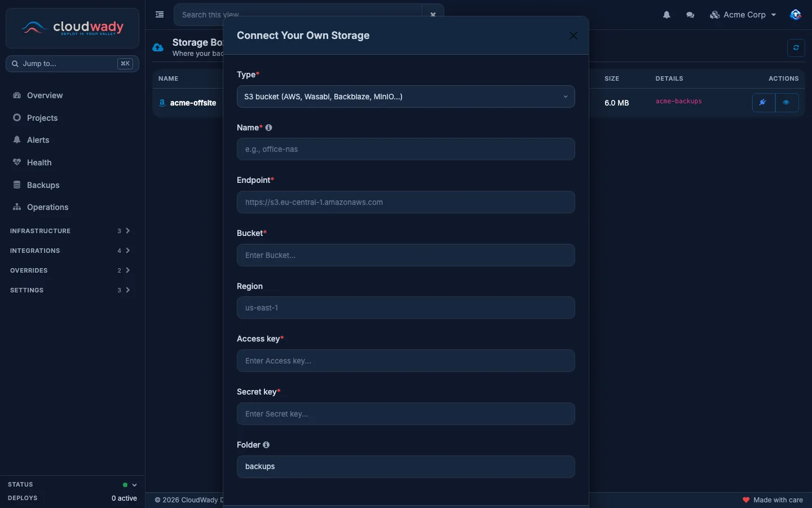The width and height of the screenshot is (812, 508).
Task: Click the Amazon icon on the acme-offsite row
Action: click(162, 103)
